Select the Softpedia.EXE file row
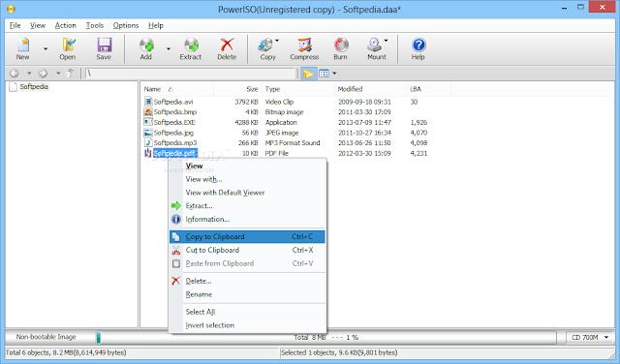 [x=286, y=123]
